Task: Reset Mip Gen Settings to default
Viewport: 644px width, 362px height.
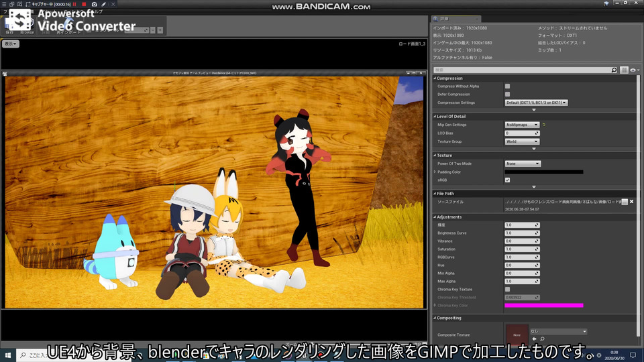Action: click(544, 125)
